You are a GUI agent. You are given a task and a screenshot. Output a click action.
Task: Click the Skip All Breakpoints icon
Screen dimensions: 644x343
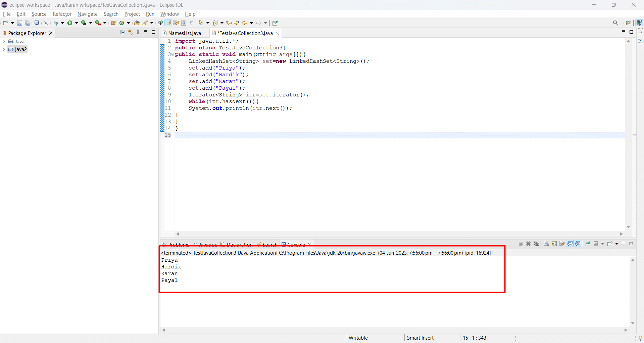coord(46,23)
